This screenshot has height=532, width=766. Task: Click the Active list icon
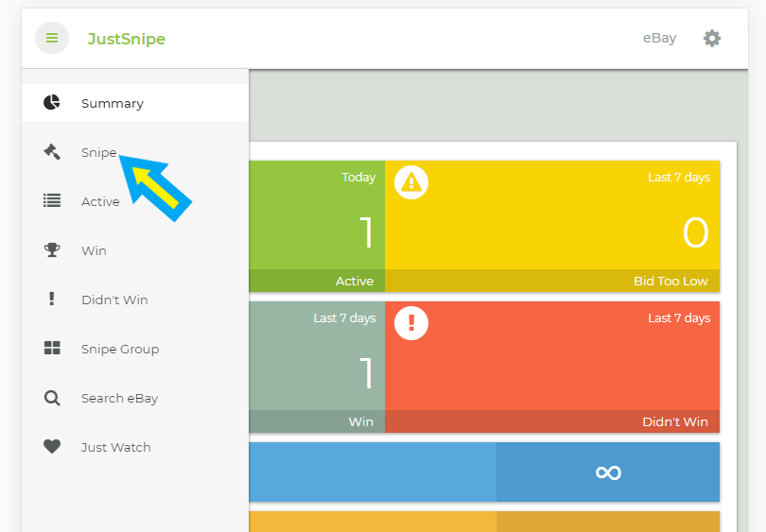(52, 201)
